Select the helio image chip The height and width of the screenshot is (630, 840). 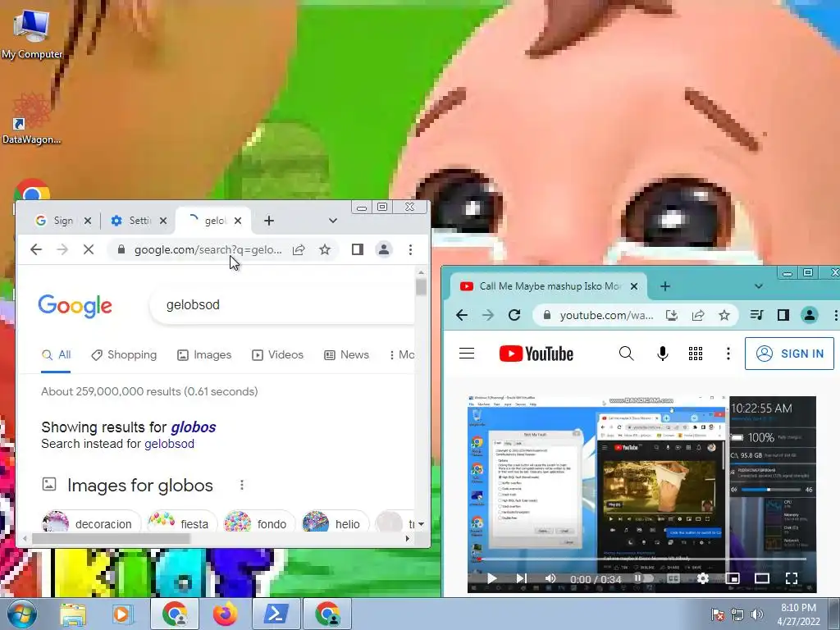tap(335, 523)
